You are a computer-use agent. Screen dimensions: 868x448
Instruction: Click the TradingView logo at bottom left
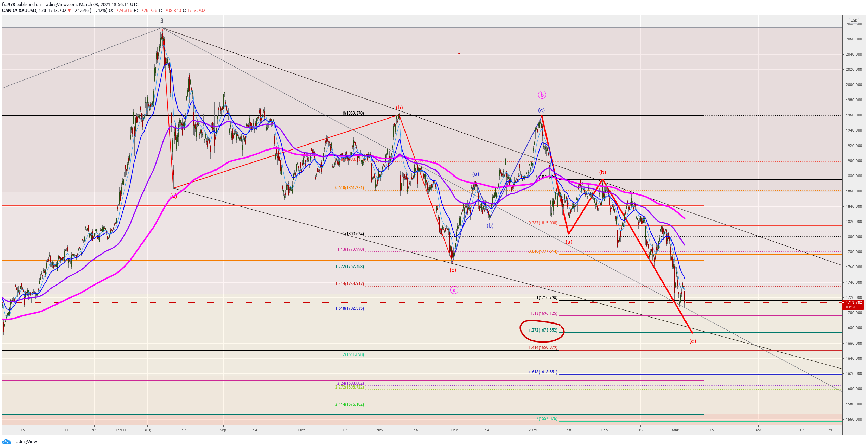pos(19,442)
